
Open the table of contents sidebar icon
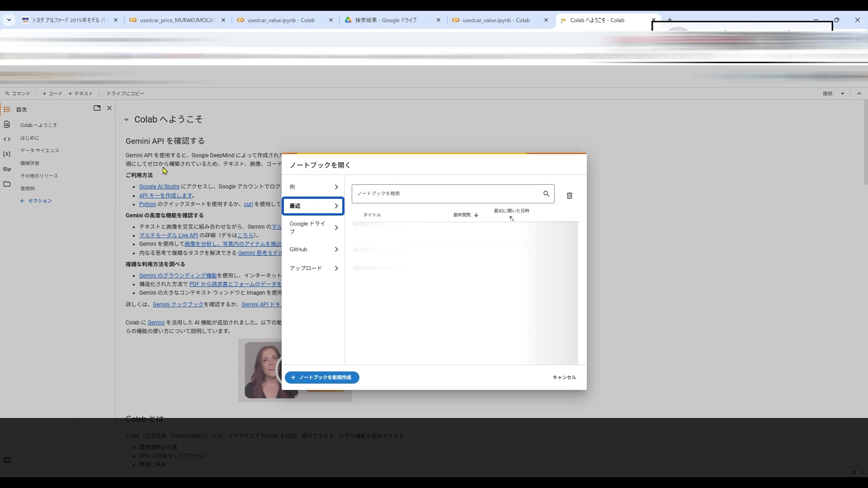click(7, 109)
